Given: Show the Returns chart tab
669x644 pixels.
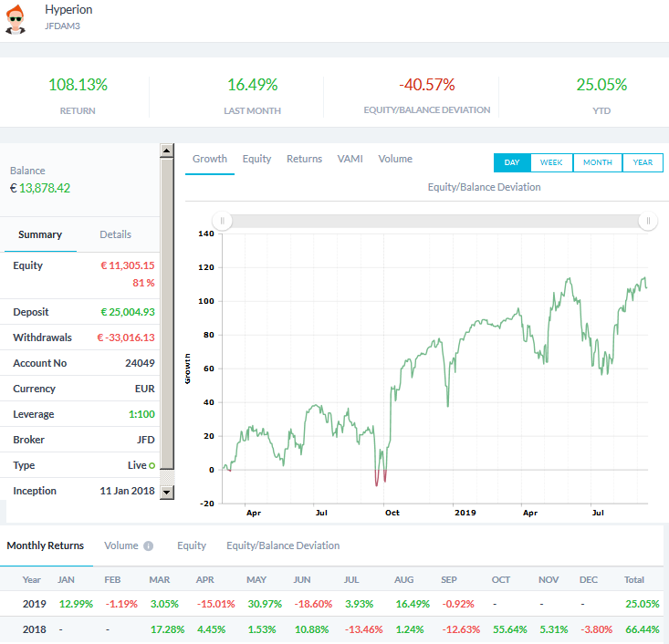Looking at the screenshot, I should coord(304,159).
